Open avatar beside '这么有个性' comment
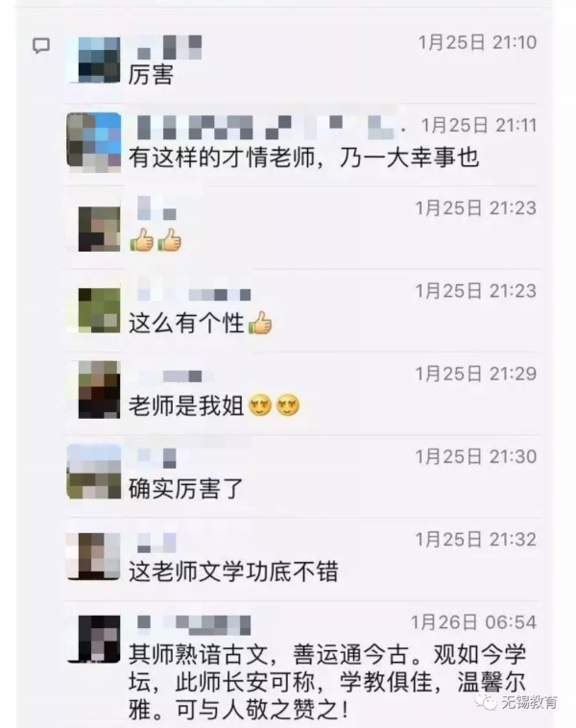The image size is (576, 728). point(98,310)
